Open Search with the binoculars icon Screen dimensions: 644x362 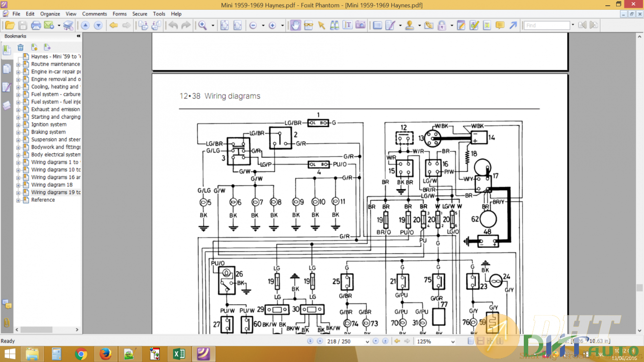coord(335,25)
